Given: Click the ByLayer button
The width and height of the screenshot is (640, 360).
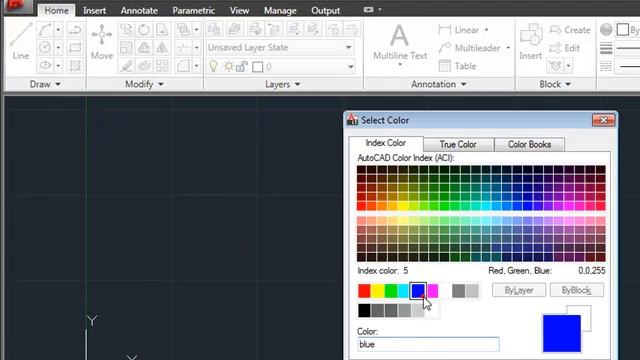Looking at the screenshot, I should [519, 290].
